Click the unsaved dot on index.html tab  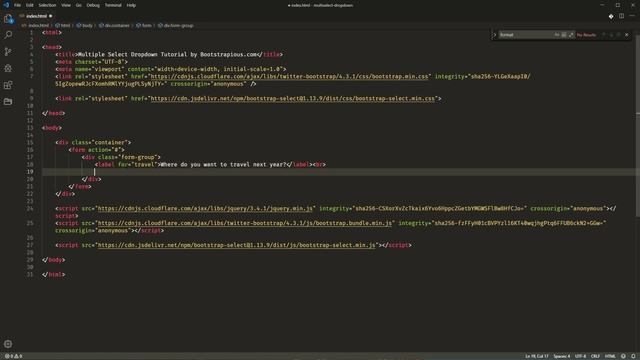click(x=51, y=16)
